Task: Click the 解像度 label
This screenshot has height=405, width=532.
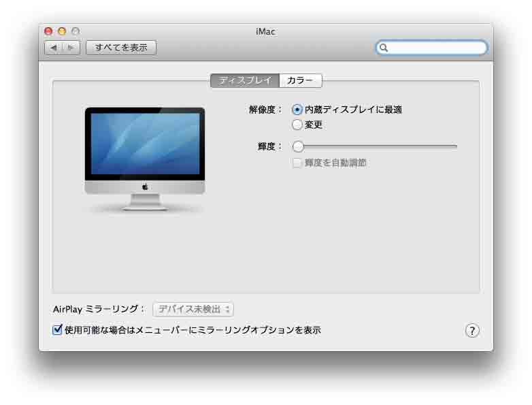Action: [265, 110]
